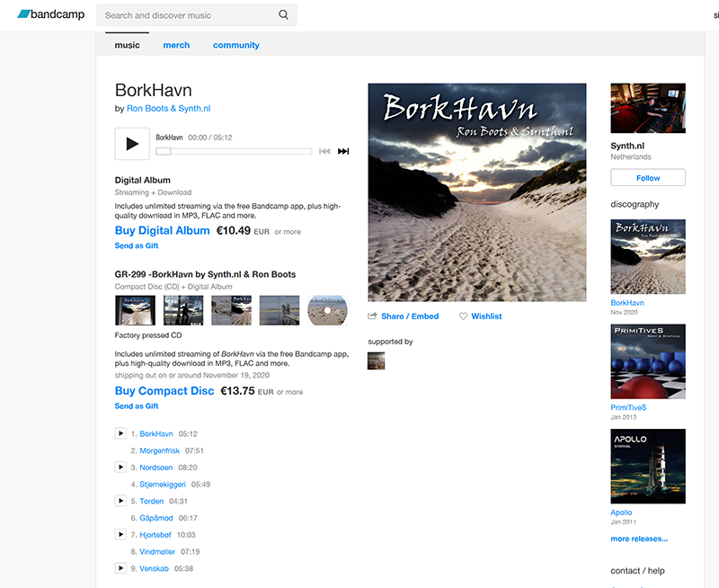Open Morgenfrisk track link
This screenshot has height=588, width=719.
[x=160, y=450]
